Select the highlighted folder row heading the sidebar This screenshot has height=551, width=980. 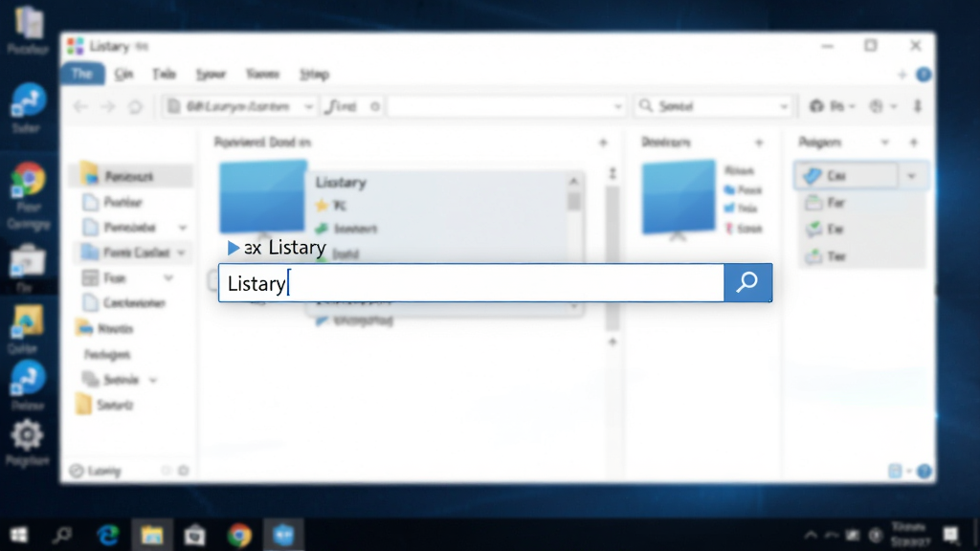pyautogui.click(x=130, y=177)
